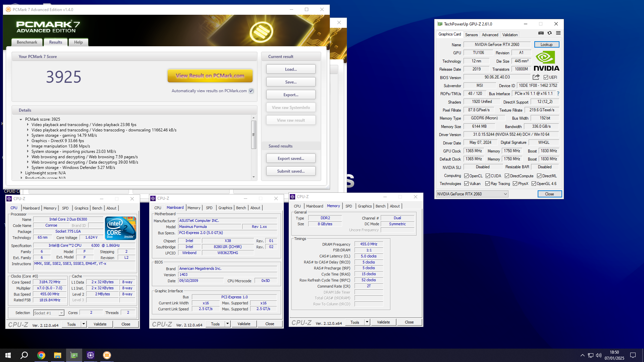Click the Close button in GPU-Z window
The height and width of the screenshot is (362, 644).
549,194
